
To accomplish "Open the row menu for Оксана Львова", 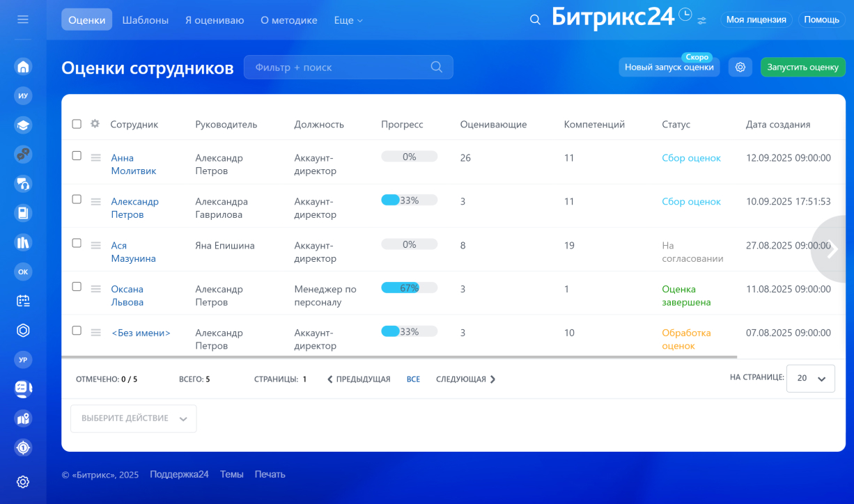I will 96,288.
